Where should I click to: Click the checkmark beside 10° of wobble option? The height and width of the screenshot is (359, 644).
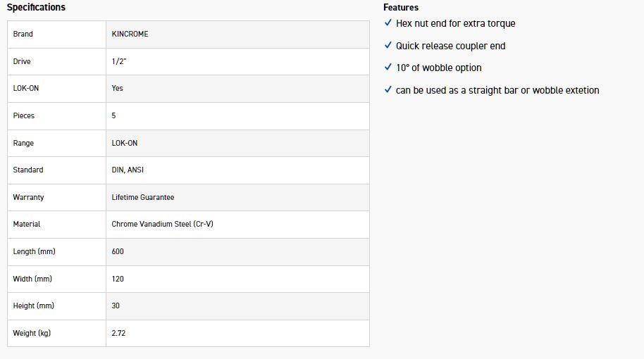[x=388, y=68]
